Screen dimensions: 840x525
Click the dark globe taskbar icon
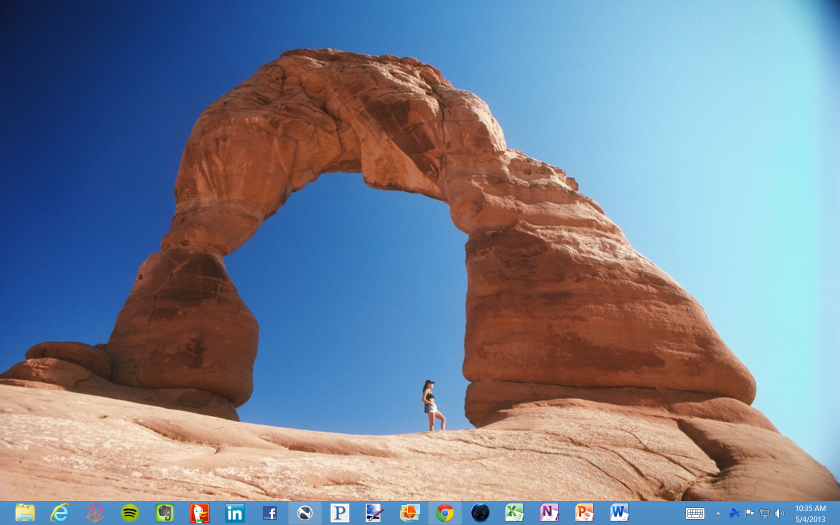click(x=480, y=513)
